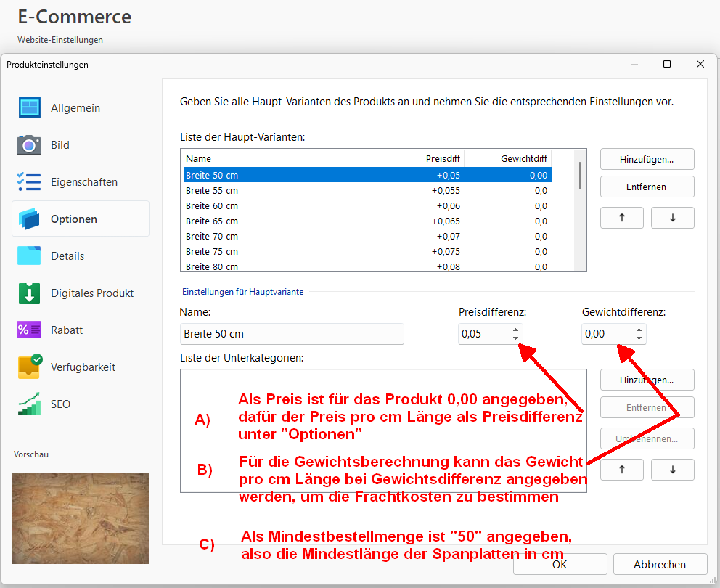Move Unterkategorie up with arrow button
The width and height of the screenshot is (720, 588).
pos(622,470)
